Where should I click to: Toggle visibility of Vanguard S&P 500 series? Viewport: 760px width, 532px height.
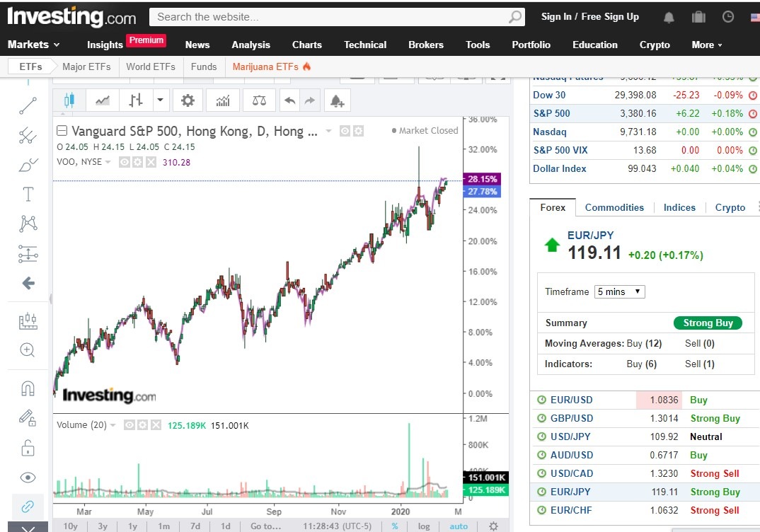345,131
